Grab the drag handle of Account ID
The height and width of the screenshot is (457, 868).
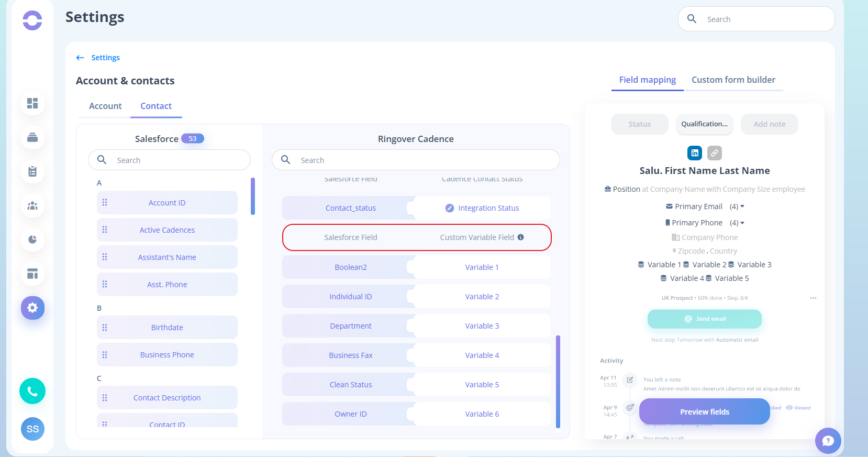tap(105, 202)
